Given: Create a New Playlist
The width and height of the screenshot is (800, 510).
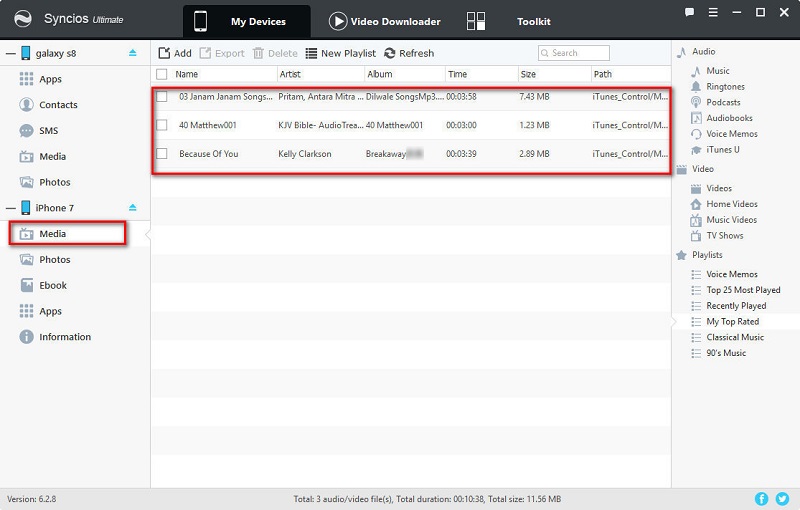Looking at the screenshot, I should coord(341,53).
